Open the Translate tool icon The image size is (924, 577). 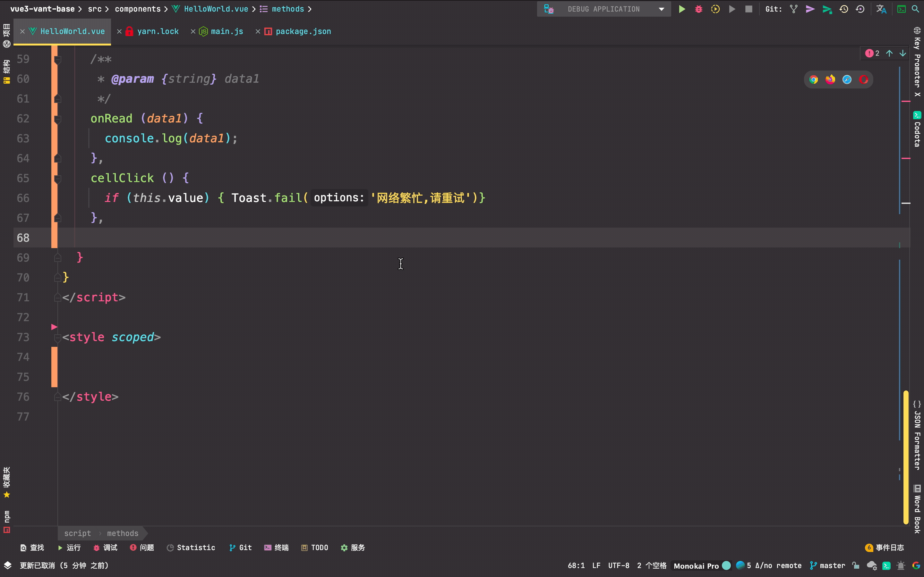click(x=881, y=9)
